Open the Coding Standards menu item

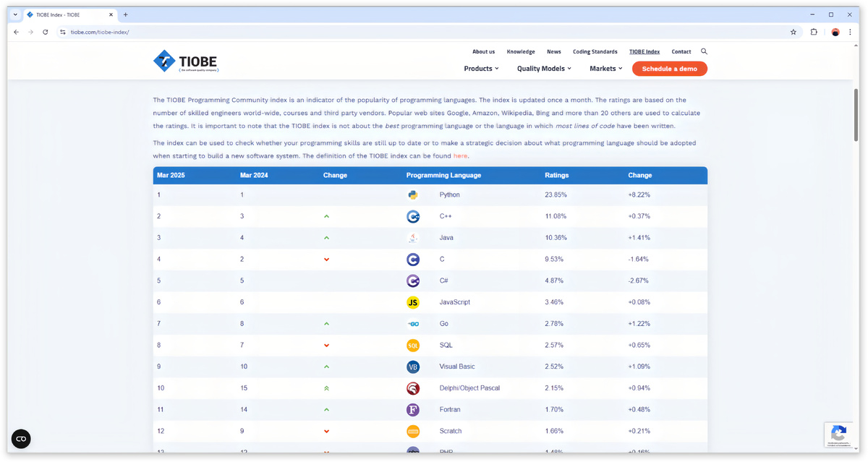[x=595, y=52]
